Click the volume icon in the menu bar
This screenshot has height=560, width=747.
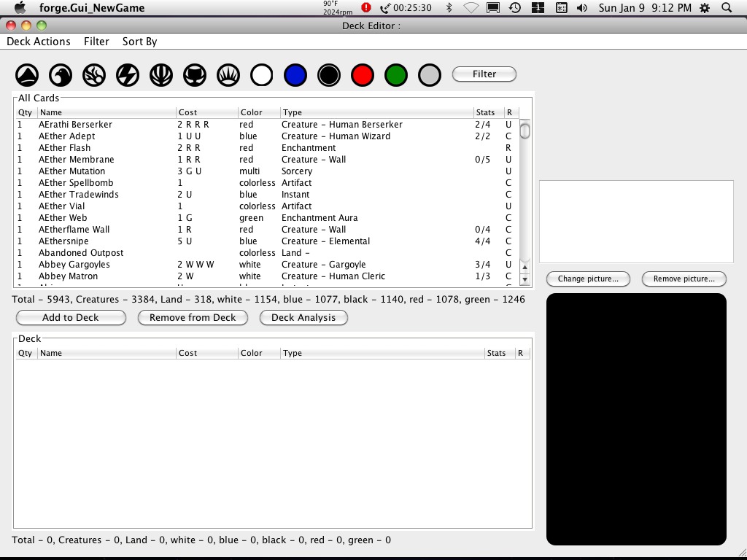pyautogui.click(x=581, y=7)
